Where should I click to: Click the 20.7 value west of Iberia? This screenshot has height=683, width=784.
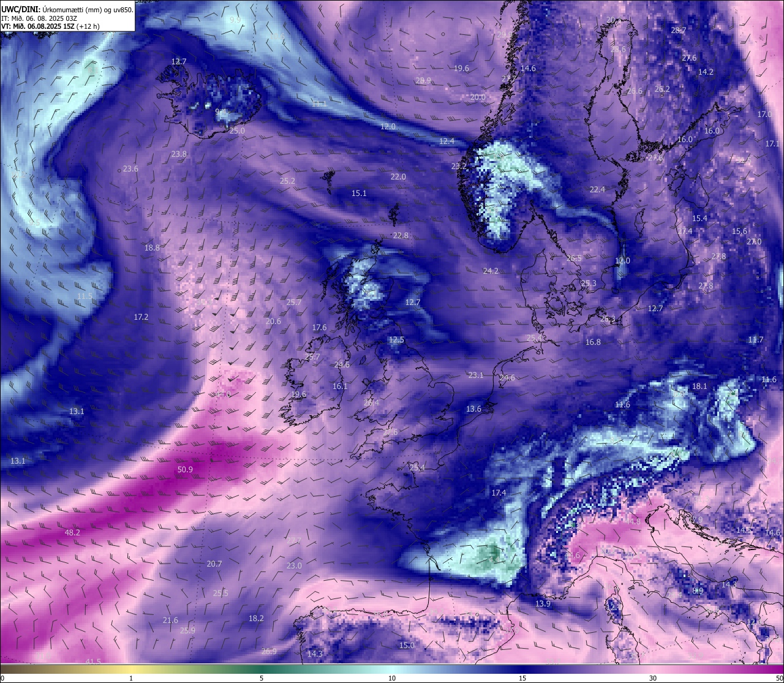(x=214, y=564)
